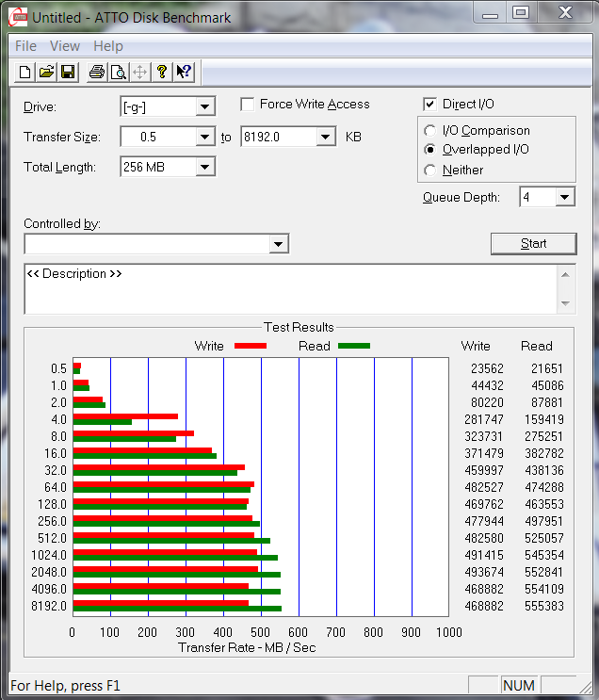Screen dimensions: 599x700
Task: Expand the Total Length dropdown
Action: tap(205, 168)
